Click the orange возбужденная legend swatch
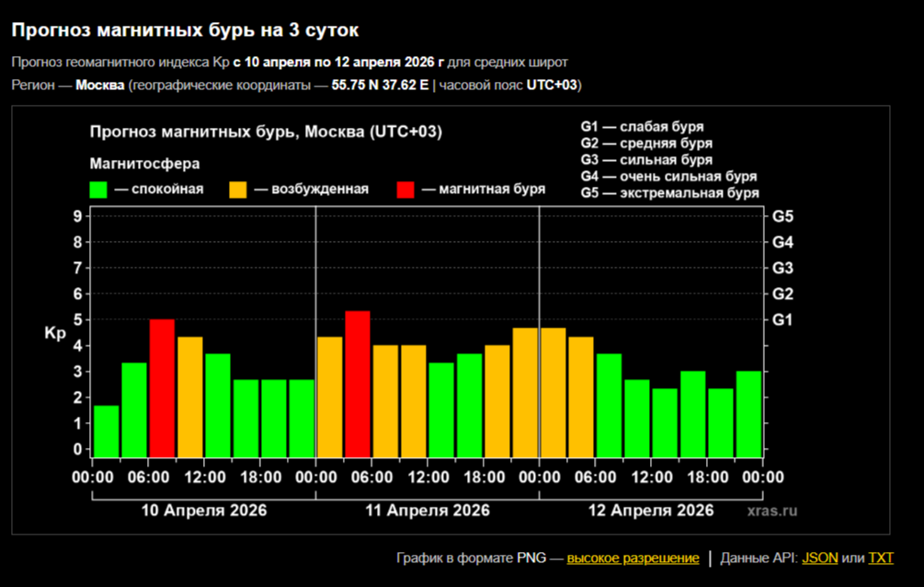 pos(238,190)
